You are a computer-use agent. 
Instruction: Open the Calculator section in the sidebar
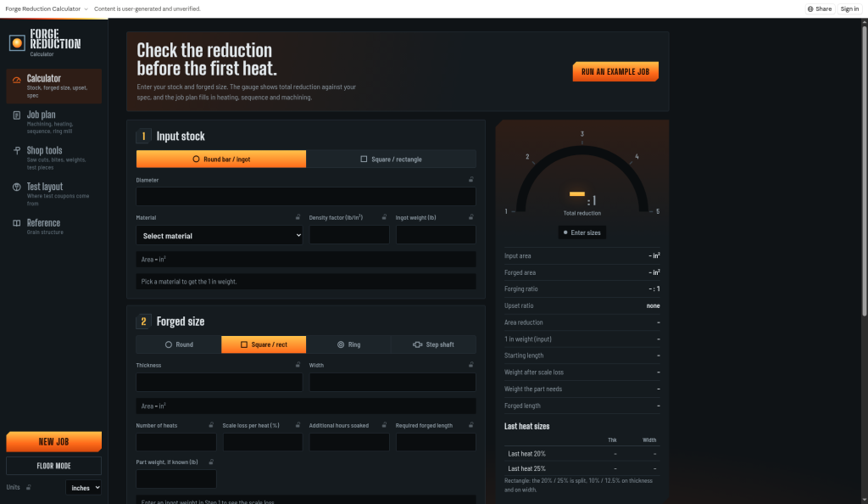53,87
